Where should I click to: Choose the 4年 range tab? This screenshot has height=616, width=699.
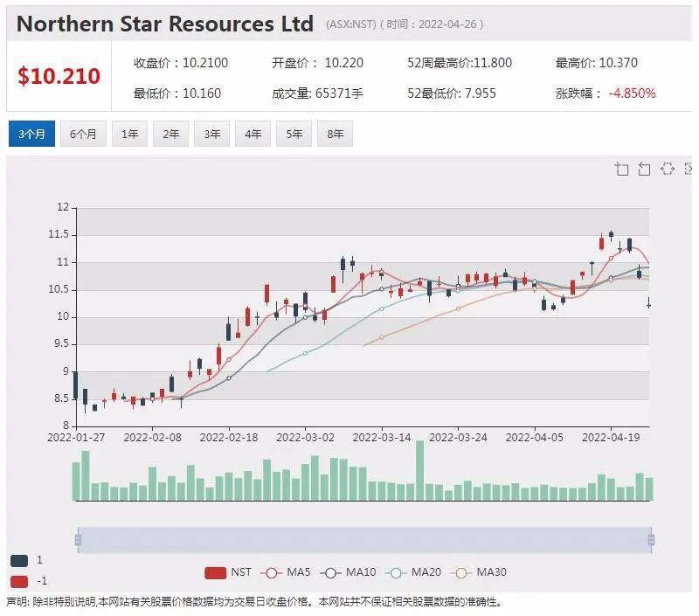(x=253, y=134)
